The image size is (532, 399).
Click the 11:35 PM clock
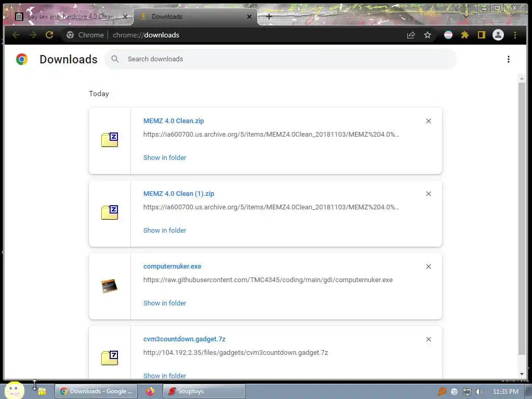(x=506, y=392)
